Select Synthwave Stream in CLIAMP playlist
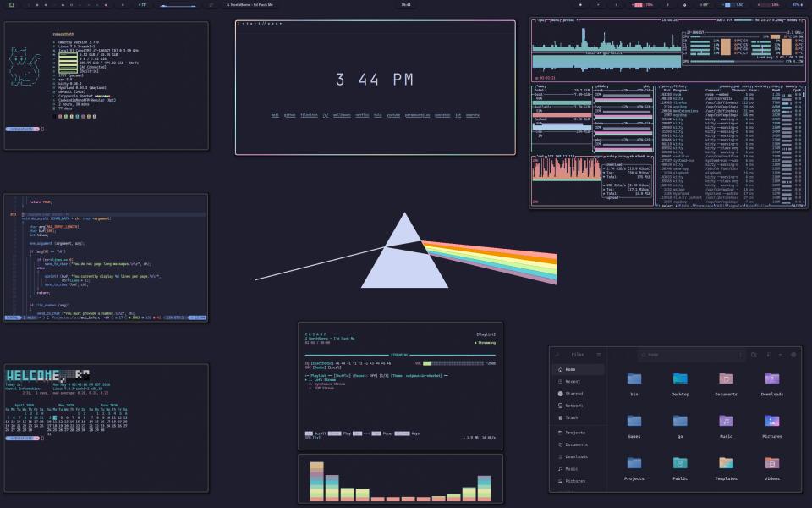This screenshot has width=812, height=508. pos(326,384)
